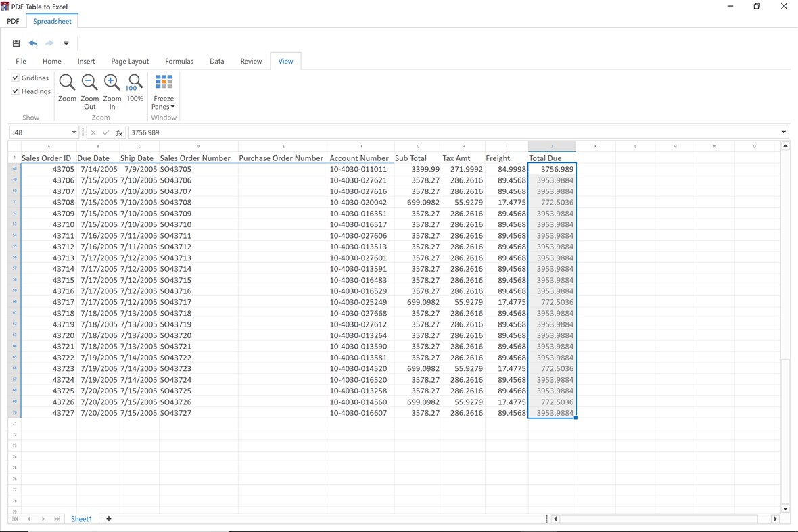Open the Home ribbon tab
This screenshot has height=532, width=798.
point(52,61)
